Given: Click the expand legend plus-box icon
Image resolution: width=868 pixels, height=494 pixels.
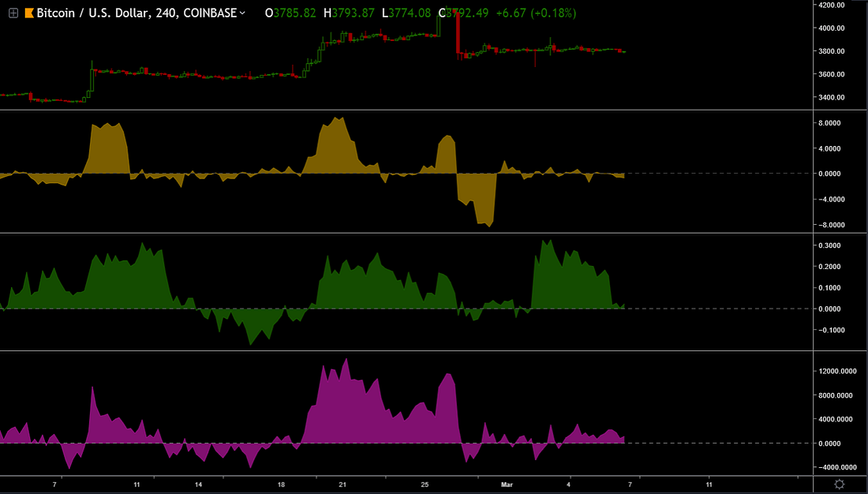Looking at the screenshot, I should click(13, 12).
